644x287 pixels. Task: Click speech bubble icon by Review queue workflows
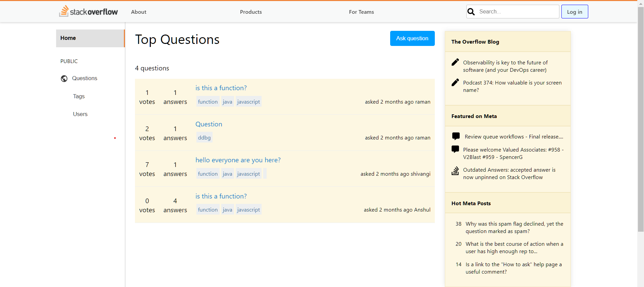(456, 136)
